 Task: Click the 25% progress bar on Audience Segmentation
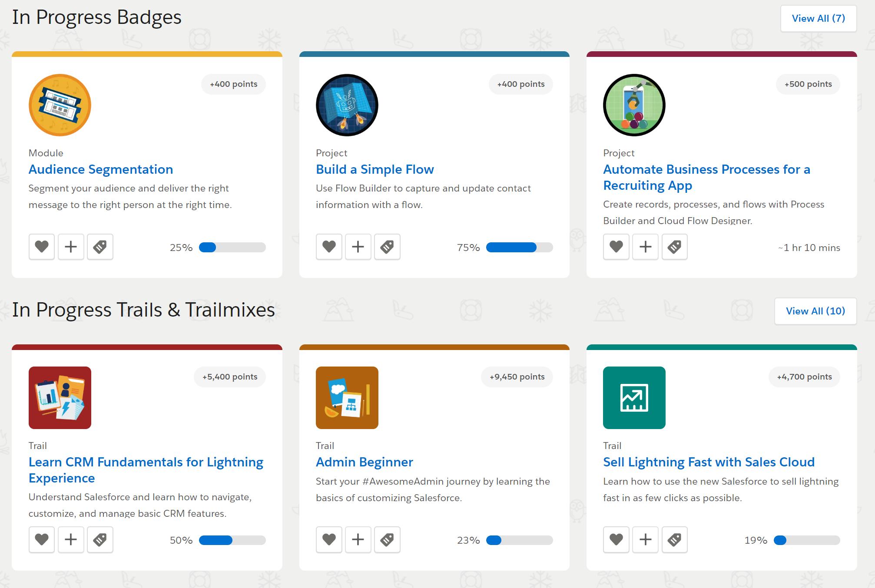click(x=232, y=248)
